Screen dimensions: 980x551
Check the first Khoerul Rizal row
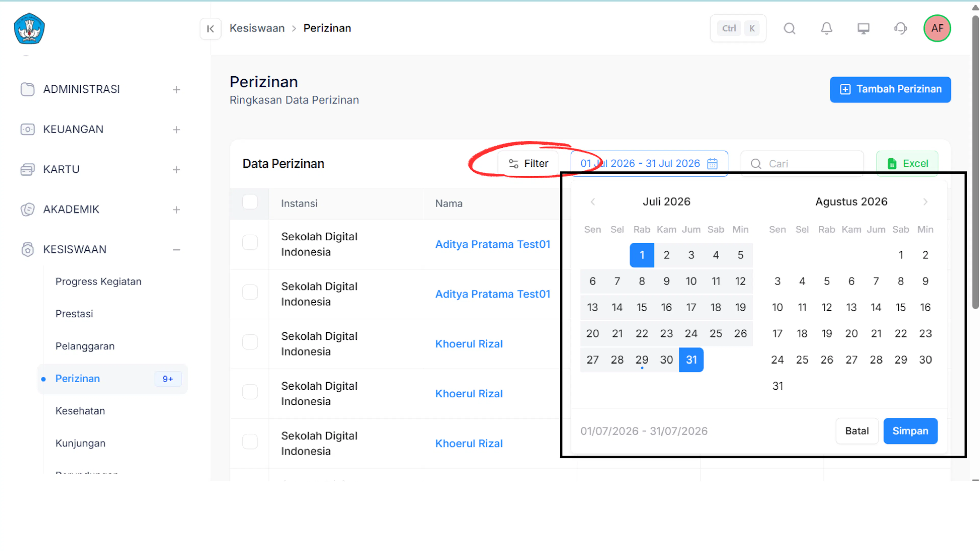[x=250, y=342]
